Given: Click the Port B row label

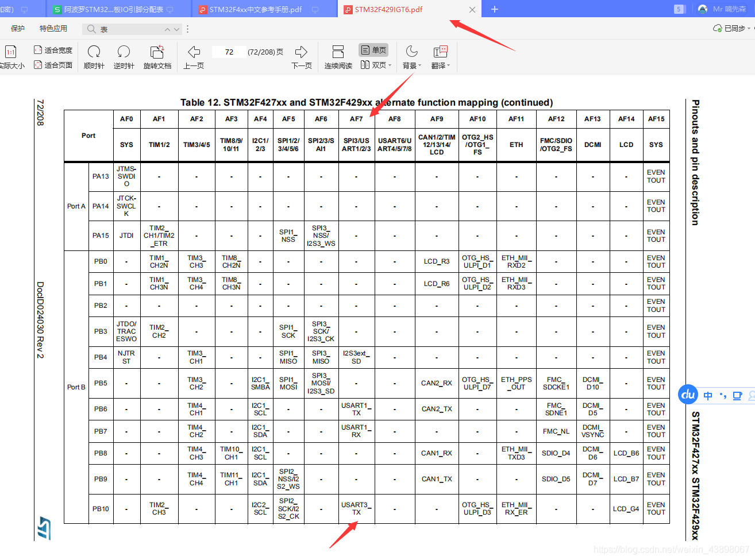Looking at the screenshot, I should (x=76, y=387).
